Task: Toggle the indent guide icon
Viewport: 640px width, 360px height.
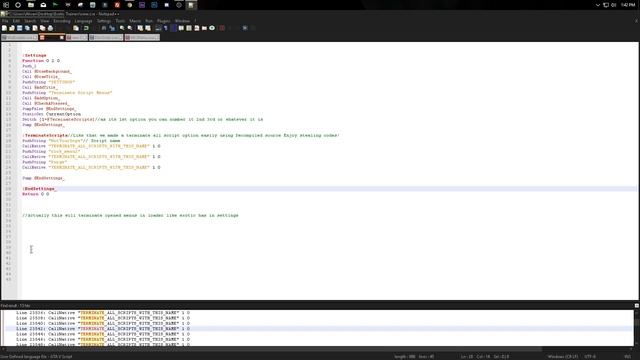Action: click(x=173, y=28)
